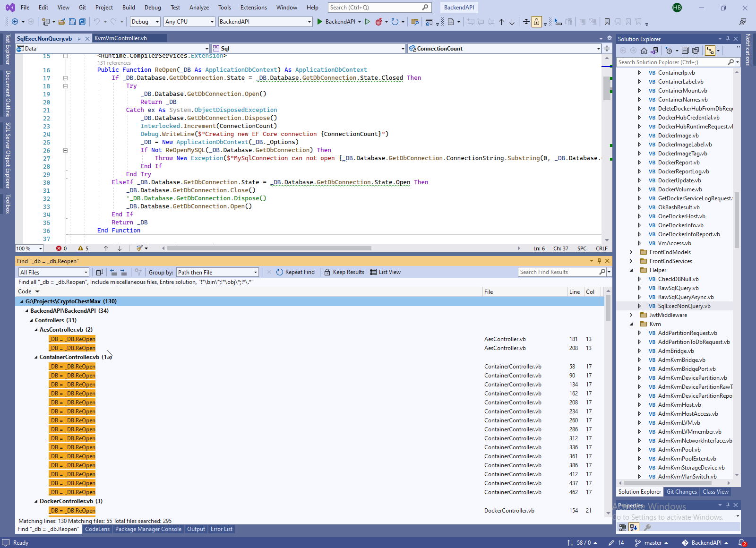Toggle the highlighted padlock toolbar button
This screenshot has width=756, height=548.
click(x=536, y=22)
